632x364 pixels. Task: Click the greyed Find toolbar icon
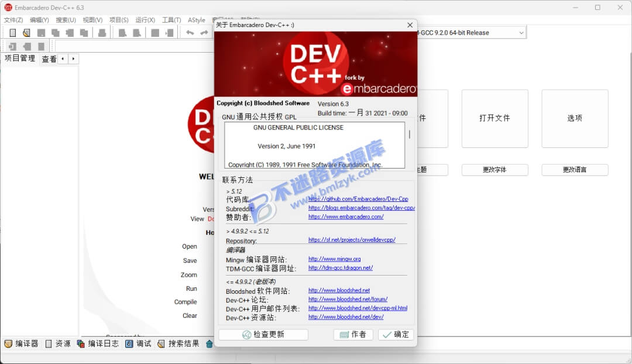[x=122, y=33]
